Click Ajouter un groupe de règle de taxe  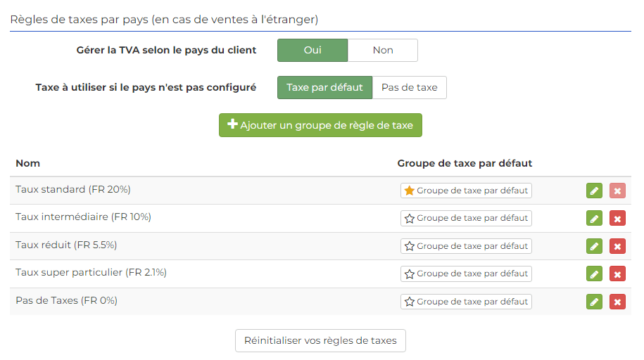(320, 125)
